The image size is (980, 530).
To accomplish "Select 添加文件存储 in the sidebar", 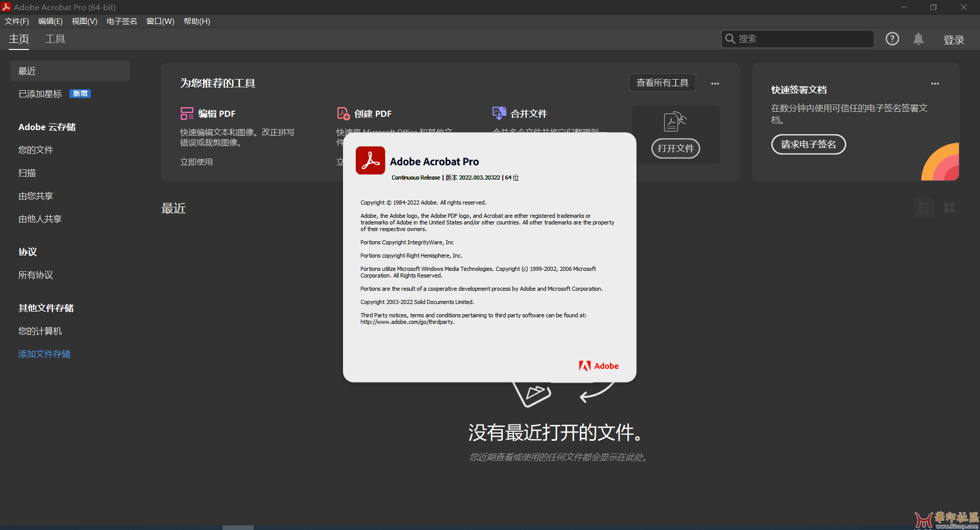I will pos(44,354).
